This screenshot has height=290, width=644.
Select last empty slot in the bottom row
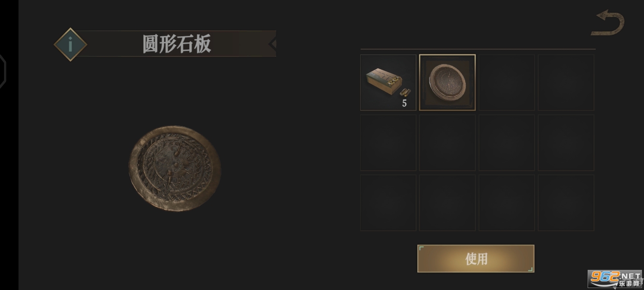pos(566,203)
